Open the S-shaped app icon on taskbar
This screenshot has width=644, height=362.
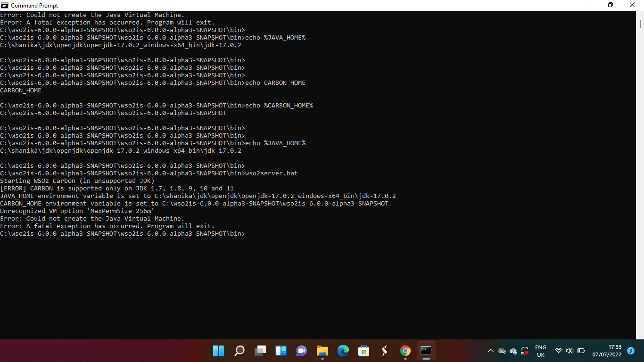[x=384, y=351]
